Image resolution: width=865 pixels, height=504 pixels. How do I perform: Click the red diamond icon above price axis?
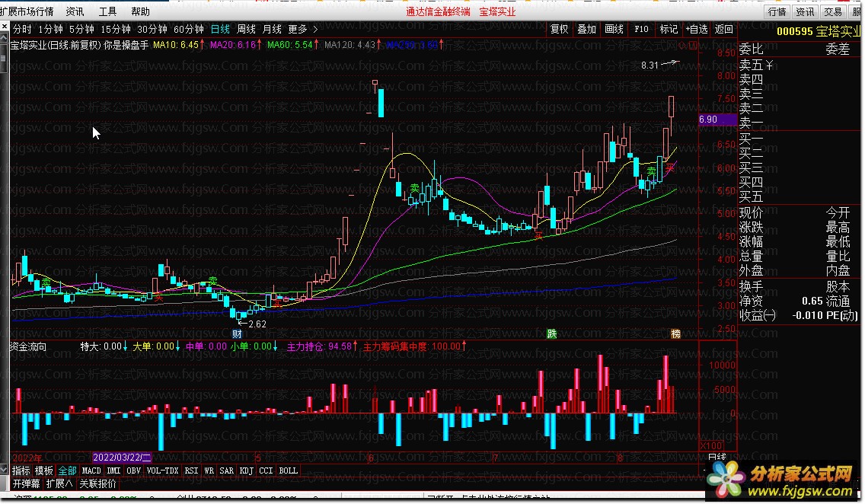(681, 46)
